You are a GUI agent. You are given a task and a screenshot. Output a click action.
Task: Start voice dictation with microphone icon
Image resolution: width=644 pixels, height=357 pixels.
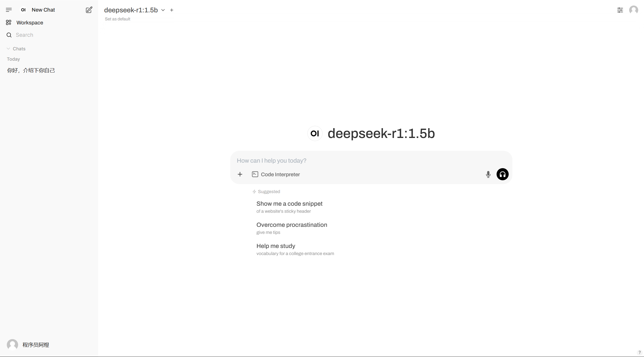[x=488, y=174]
